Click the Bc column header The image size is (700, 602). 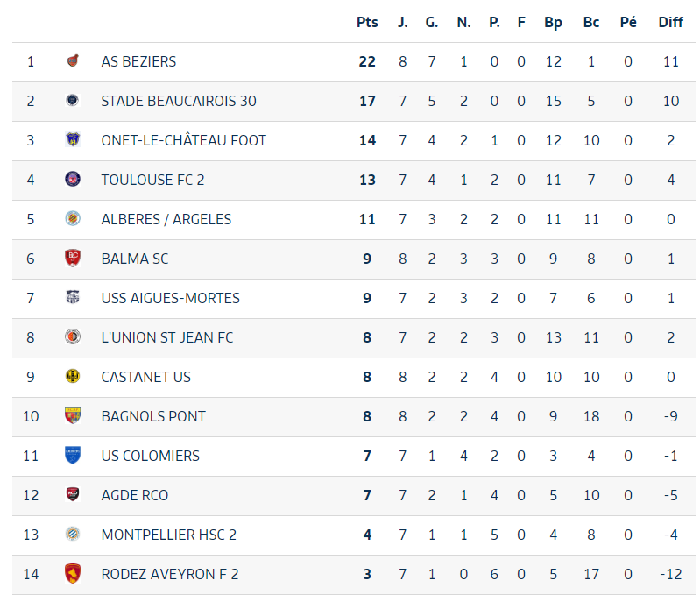(x=591, y=22)
